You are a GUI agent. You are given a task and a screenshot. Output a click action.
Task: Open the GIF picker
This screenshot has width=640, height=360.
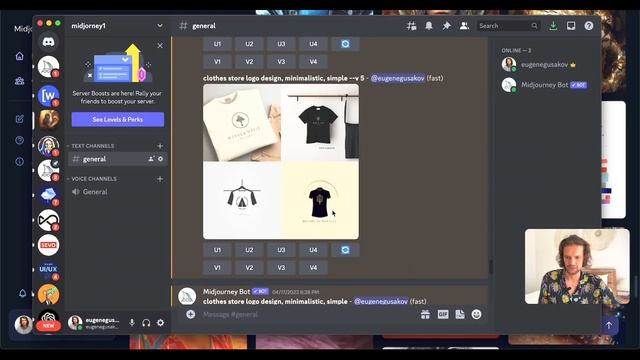[x=443, y=314]
